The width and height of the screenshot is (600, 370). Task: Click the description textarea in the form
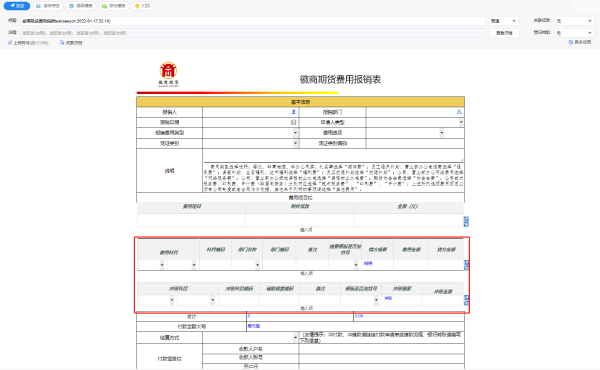pyautogui.click(x=333, y=155)
